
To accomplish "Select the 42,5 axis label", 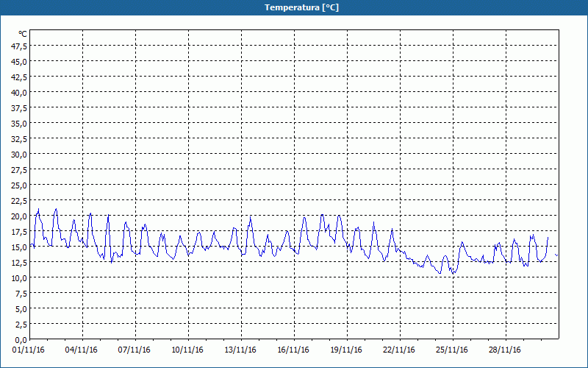I will pyautogui.click(x=20, y=77).
